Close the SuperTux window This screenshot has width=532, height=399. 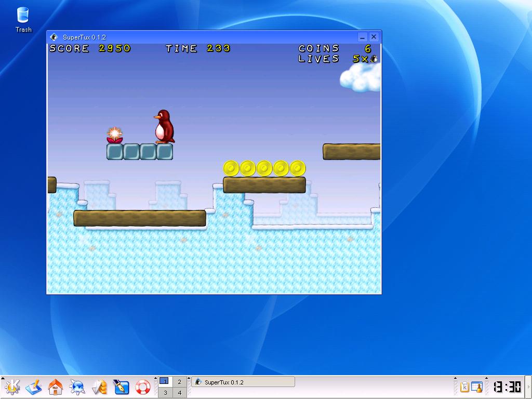(x=374, y=37)
